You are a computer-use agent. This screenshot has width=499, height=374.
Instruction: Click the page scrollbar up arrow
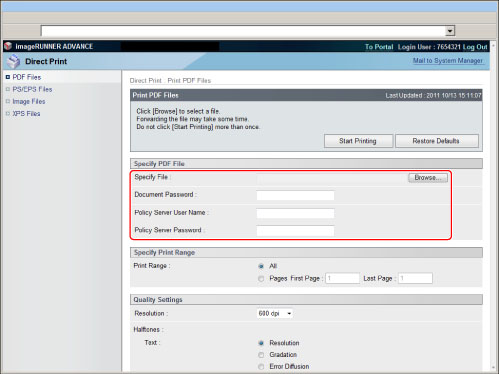494,45
